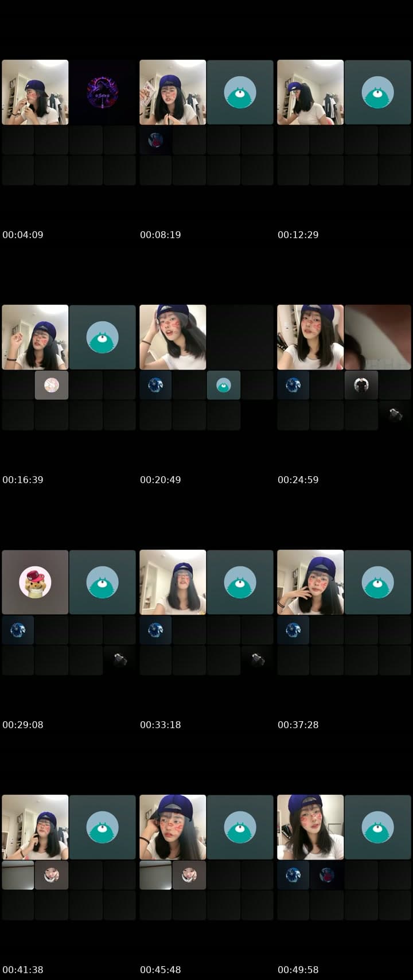
Task: Select the purple neon logo avatar at 00:04:09
Action: (x=103, y=92)
